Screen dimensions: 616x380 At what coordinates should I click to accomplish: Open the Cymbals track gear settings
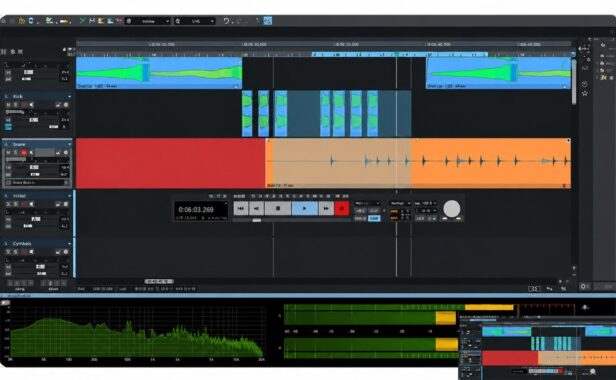pyautogui.click(x=66, y=252)
